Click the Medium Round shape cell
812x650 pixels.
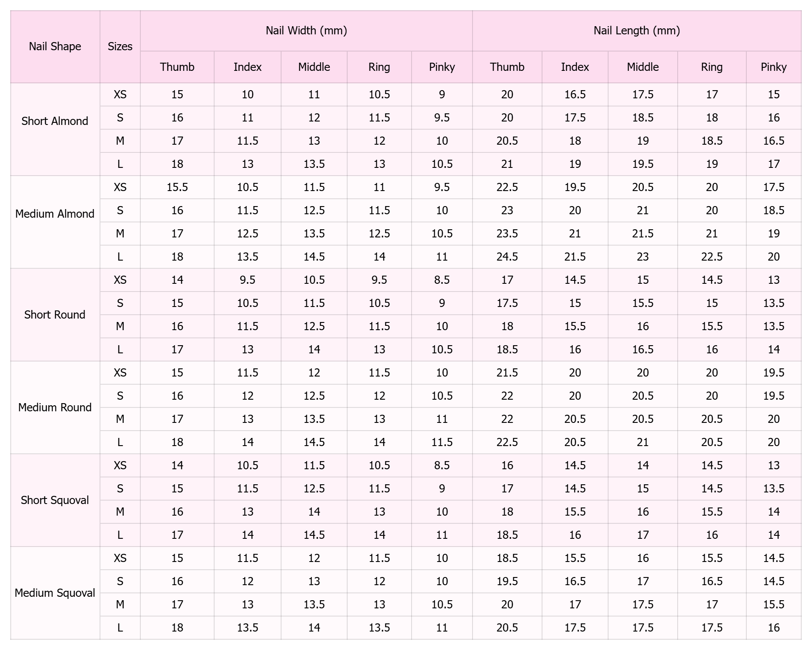[x=55, y=407]
